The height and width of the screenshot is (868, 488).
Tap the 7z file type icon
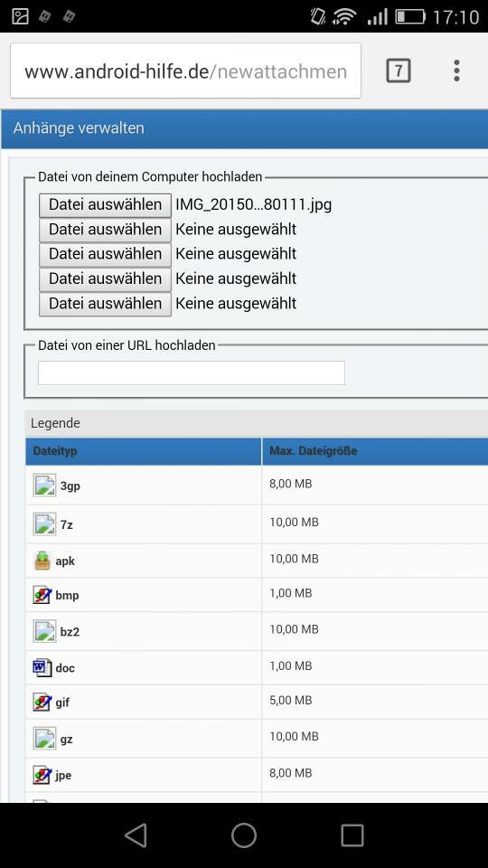[44, 524]
